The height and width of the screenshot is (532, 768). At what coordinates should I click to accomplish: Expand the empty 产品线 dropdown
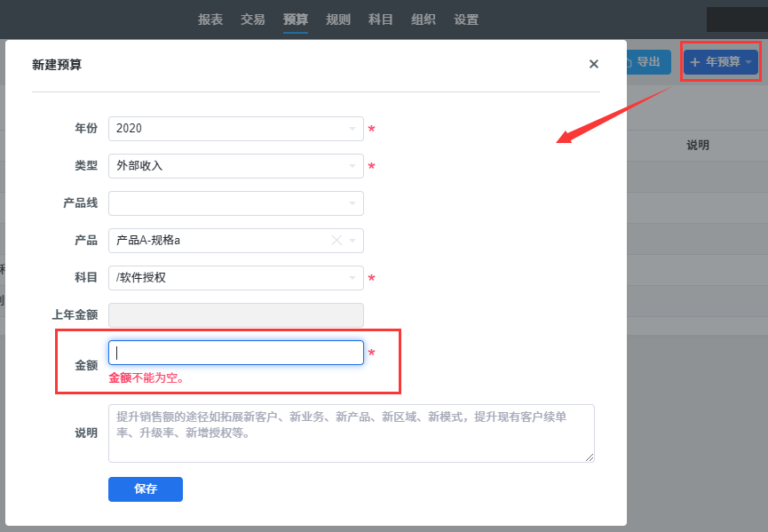tap(235, 202)
